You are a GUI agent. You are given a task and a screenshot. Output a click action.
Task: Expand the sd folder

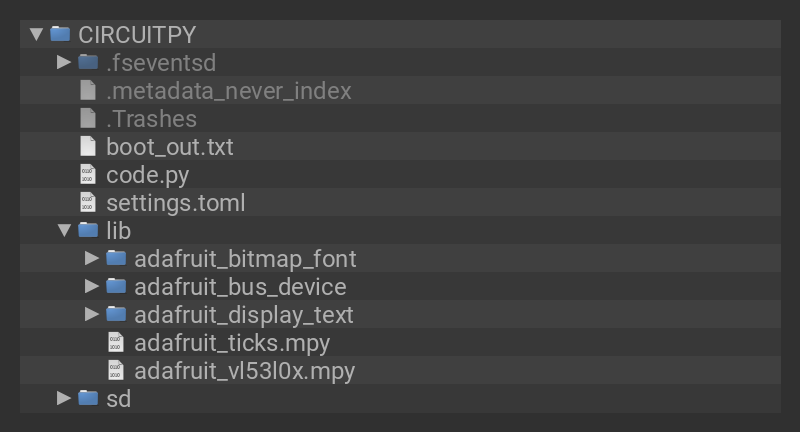(64, 398)
